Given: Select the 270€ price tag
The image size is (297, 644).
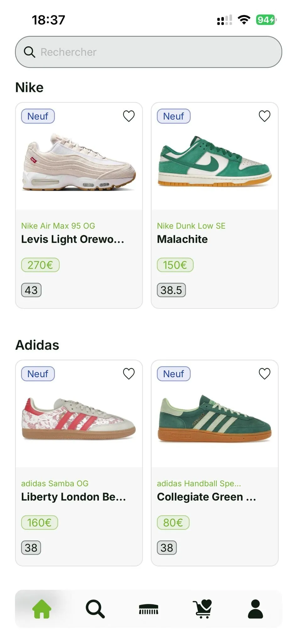Looking at the screenshot, I should tap(40, 265).
